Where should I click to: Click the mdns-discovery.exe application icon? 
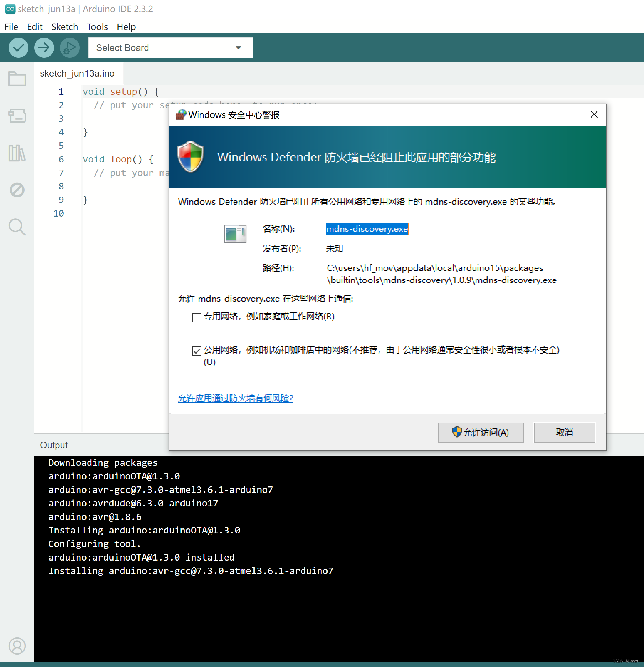click(x=235, y=234)
